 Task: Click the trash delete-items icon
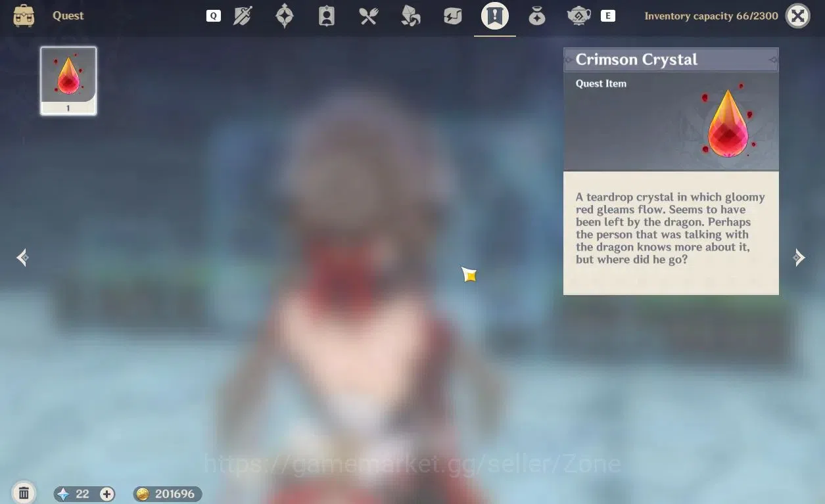point(24,493)
